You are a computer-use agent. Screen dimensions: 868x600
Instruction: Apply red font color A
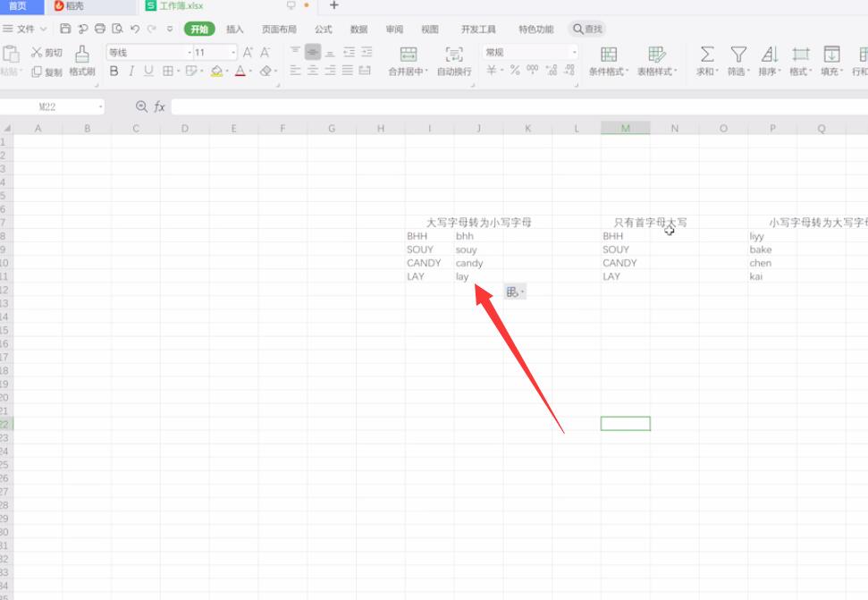click(x=240, y=71)
